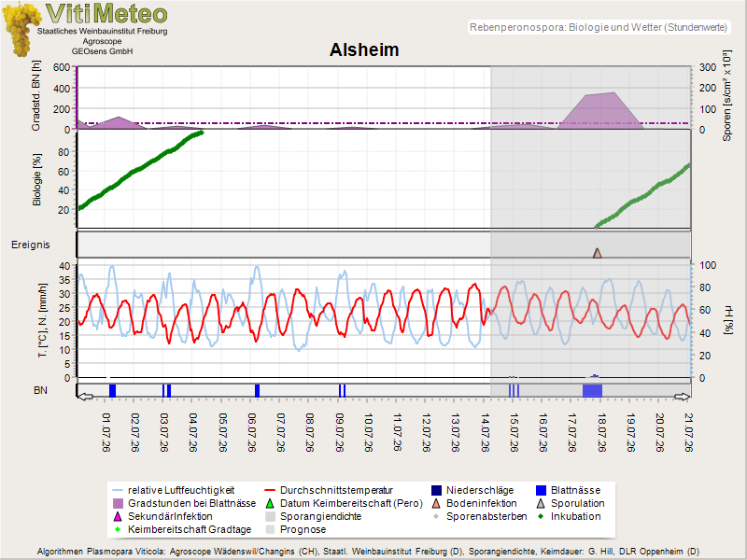
Task: Click the Gradstunden bei Blattnässe purple swatch
Action: click(x=118, y=503)
